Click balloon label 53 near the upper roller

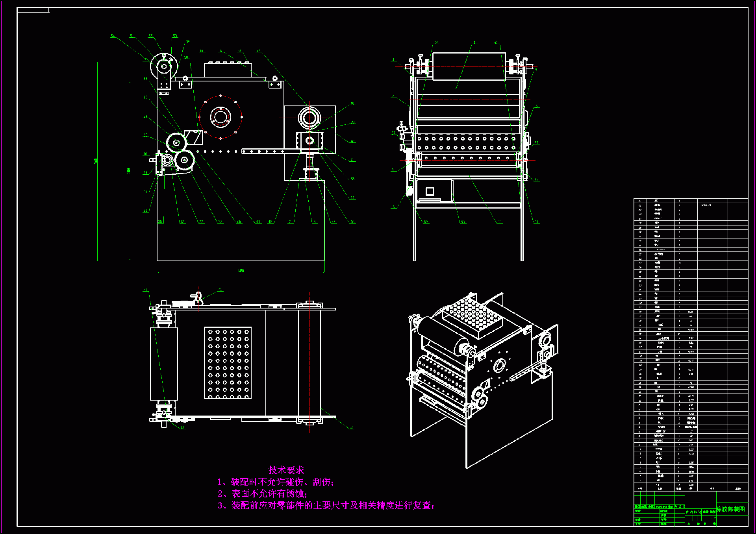pyautogui.click(x=175, y=36)
